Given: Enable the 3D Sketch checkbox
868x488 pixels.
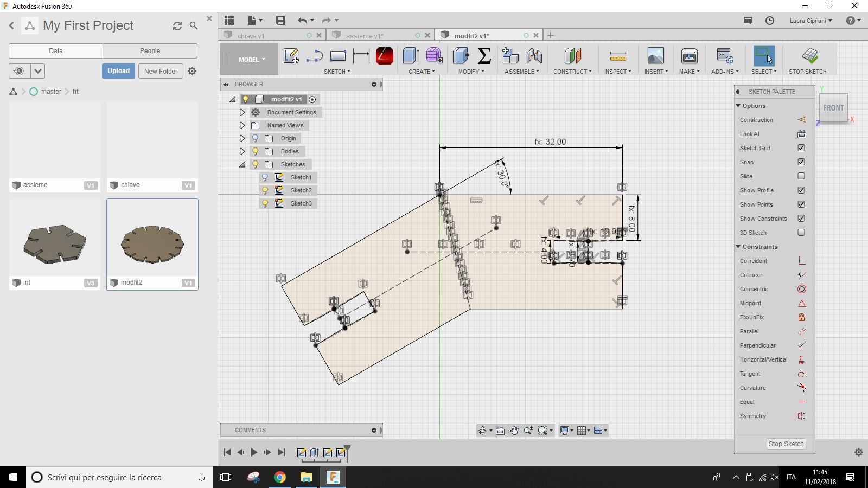Looking at the screenshot, I should 801,233.
